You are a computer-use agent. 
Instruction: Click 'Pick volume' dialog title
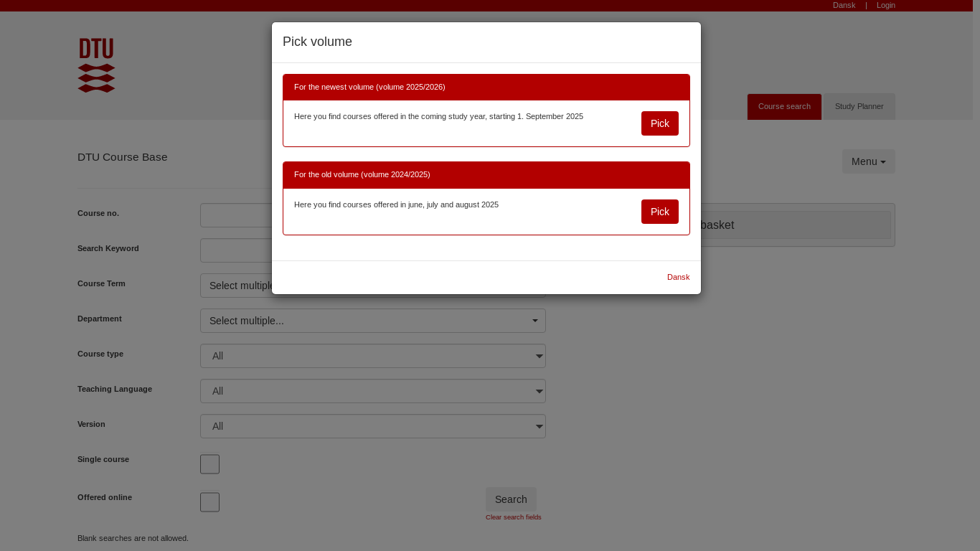(317, 42)
